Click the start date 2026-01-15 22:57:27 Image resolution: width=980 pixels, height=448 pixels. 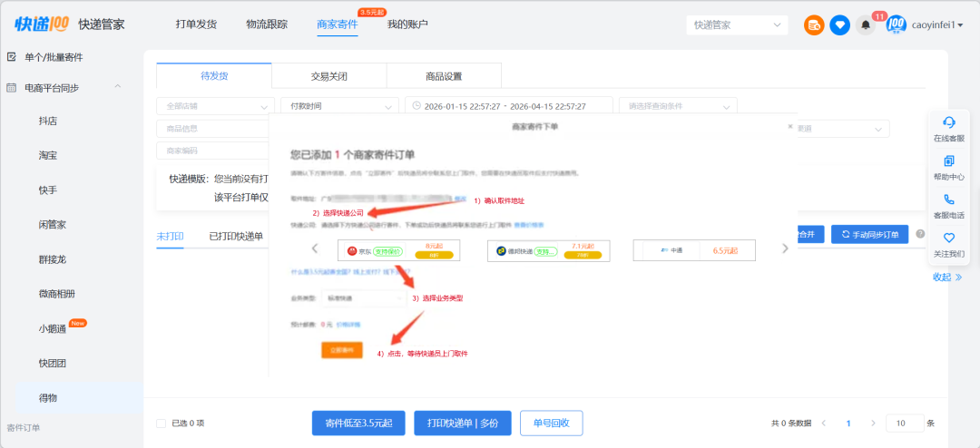(x=462, y=107)
